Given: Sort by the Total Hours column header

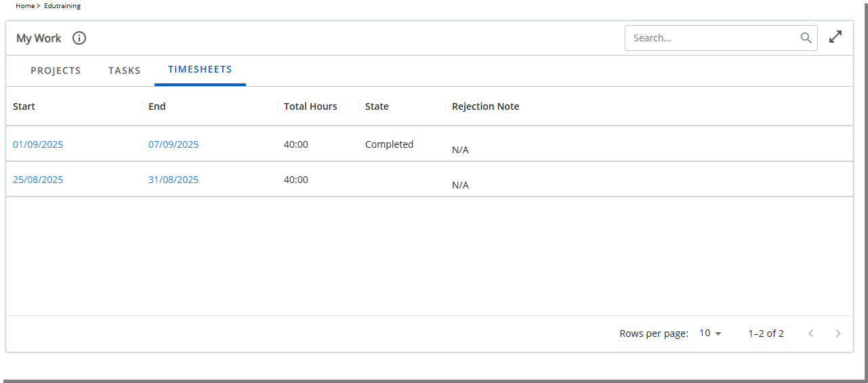Looking at the screenshot, I should 310,106.
